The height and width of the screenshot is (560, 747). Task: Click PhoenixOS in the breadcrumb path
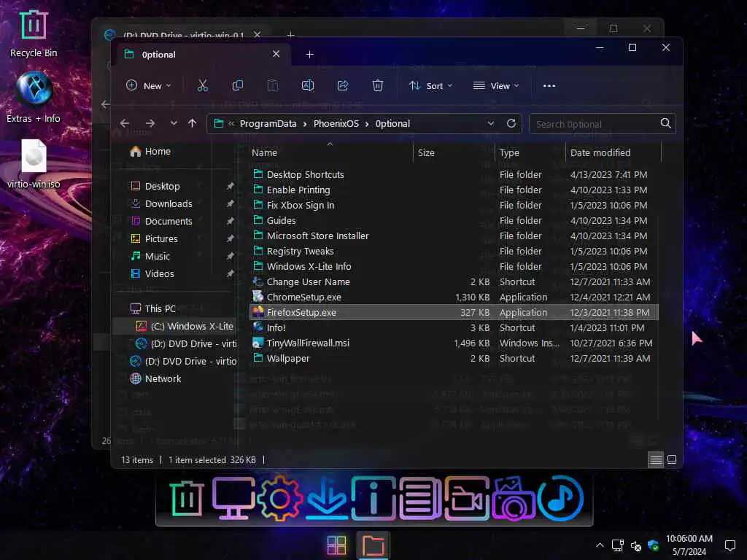[x=336, y=124]
